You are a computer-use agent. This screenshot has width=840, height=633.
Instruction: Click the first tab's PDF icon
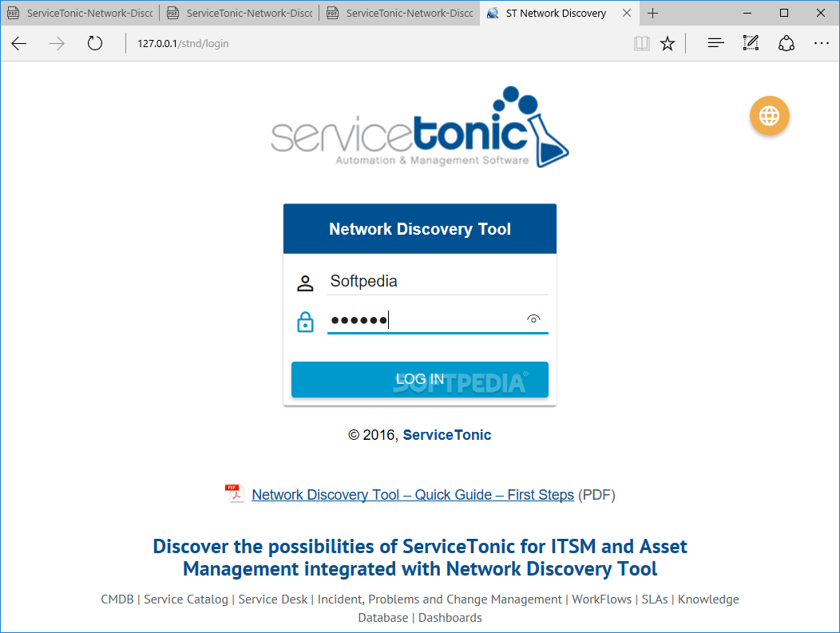point(14,13)
